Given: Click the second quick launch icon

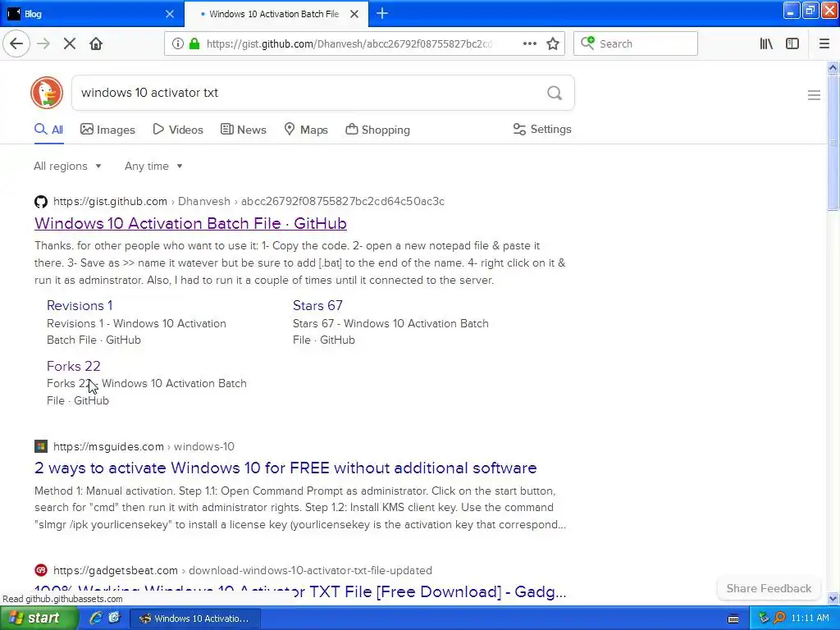Looking at the screenshot, I should pos(114,618).
